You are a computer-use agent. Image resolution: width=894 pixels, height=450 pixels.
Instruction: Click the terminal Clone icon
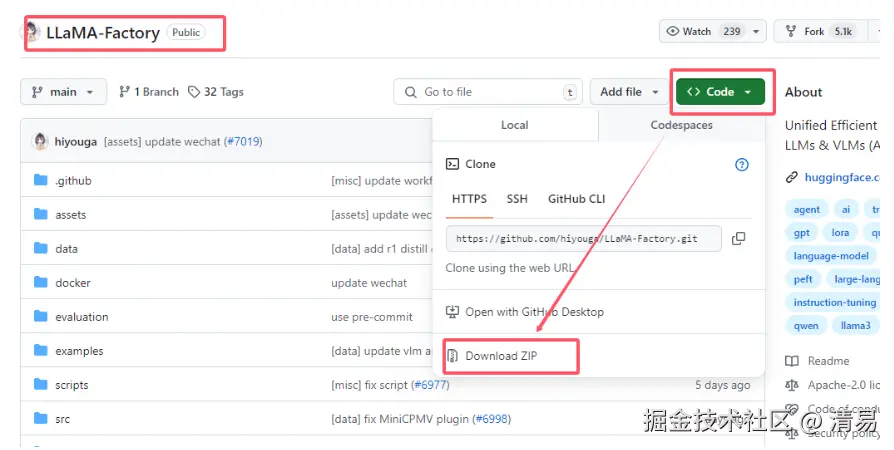tap(452, 164)
